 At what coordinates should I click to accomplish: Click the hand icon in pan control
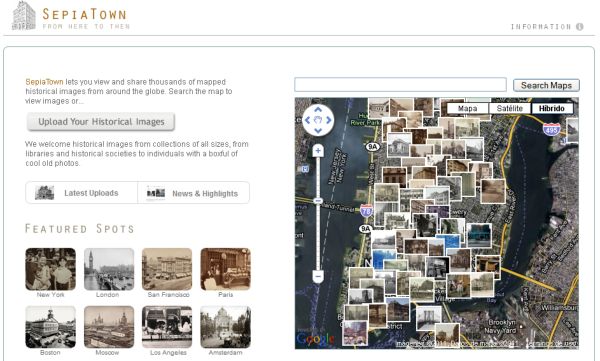[x=318, y=120]
